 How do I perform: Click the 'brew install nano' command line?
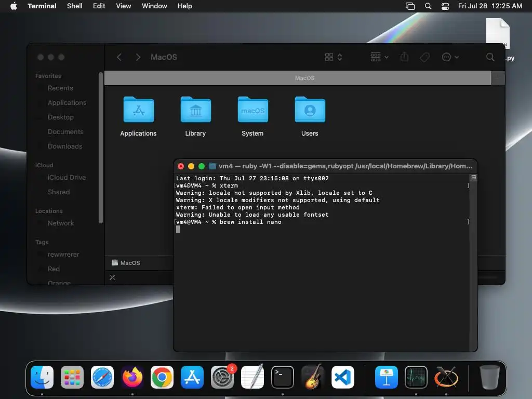pyautogui.click(x=250, y=222)
